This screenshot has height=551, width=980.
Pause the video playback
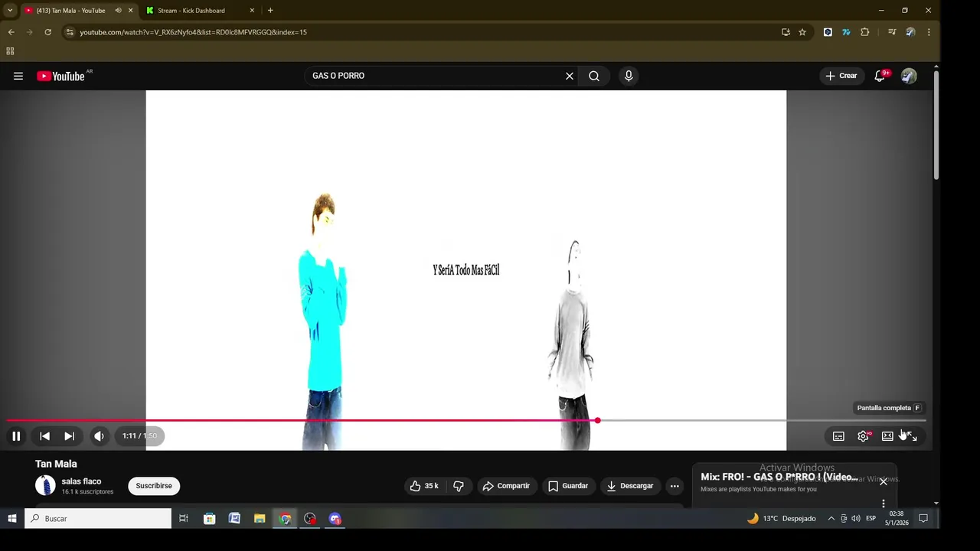click(16, 436)
